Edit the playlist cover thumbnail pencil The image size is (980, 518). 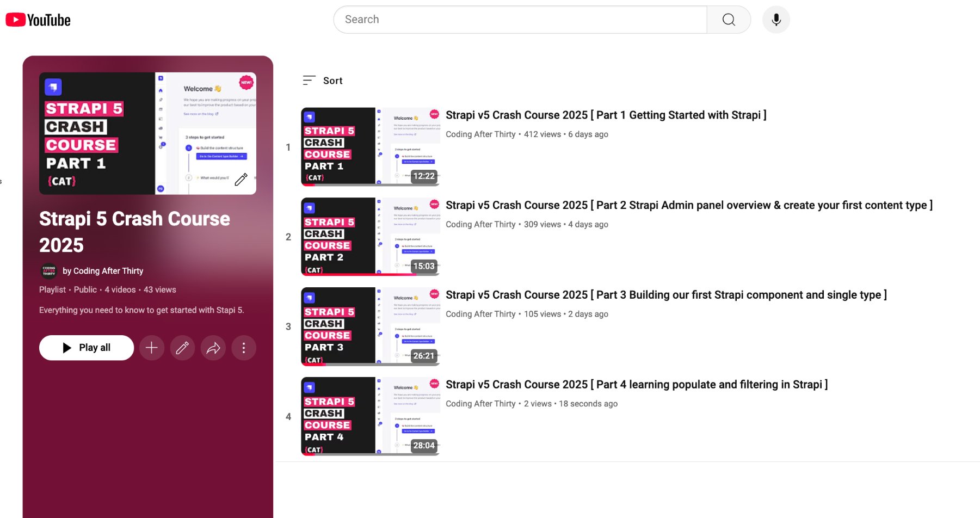coord(241,179)
